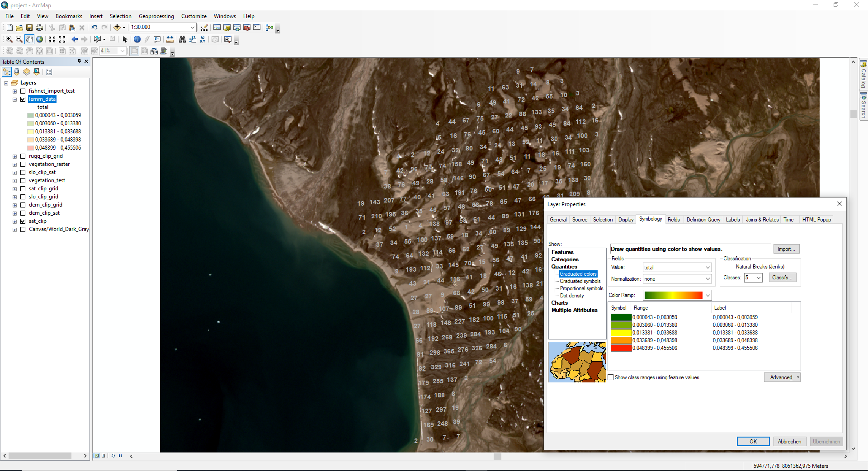Choose the Select Elements arrow tool
Viewport: 868px width, 471px height.
click(125, 39)
